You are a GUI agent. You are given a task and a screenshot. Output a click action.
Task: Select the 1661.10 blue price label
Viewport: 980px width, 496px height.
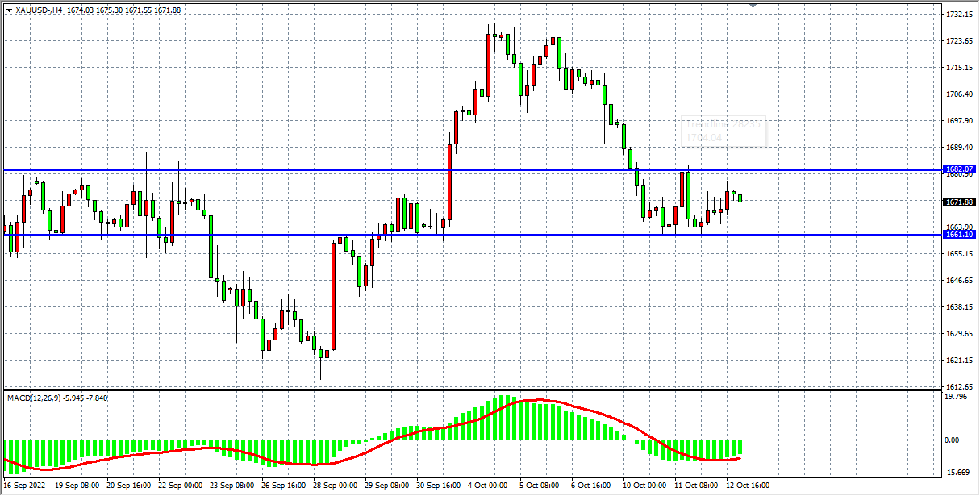tap(960, 235)
